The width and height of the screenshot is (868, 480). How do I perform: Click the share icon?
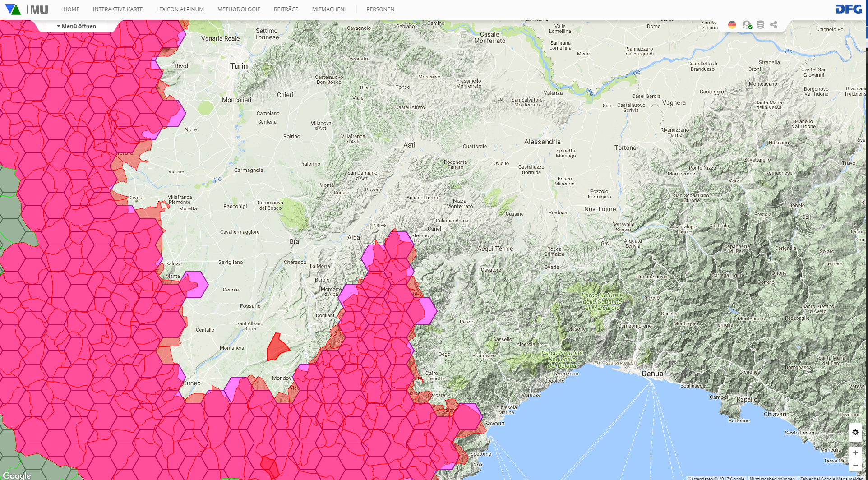[774, 25]
